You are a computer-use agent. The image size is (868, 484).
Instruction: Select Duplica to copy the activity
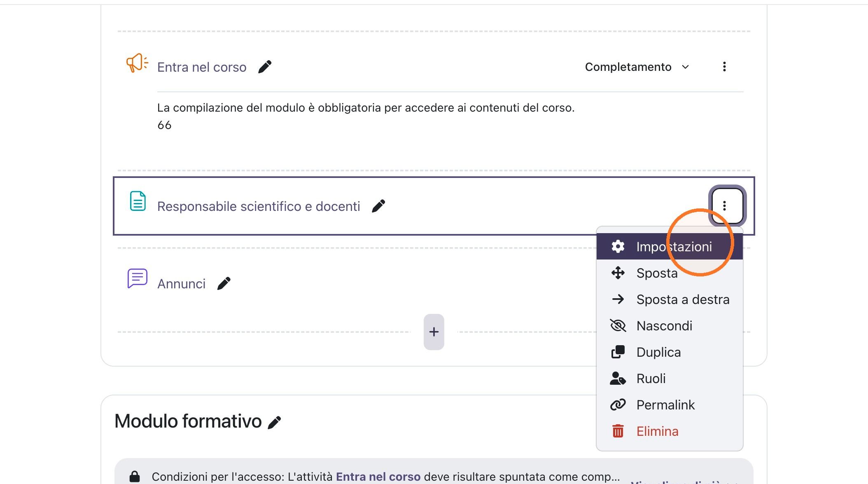(x=670, y=352)
